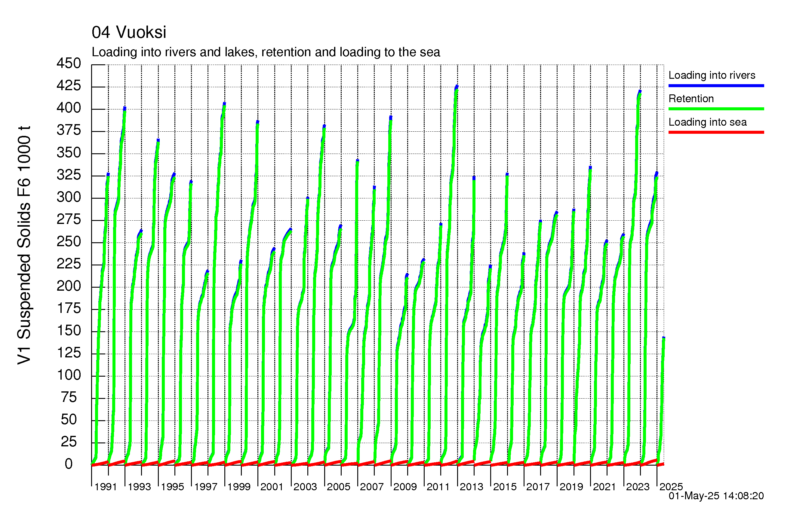
Task: Click the blue legend line swatch
Action: point(716,86)
